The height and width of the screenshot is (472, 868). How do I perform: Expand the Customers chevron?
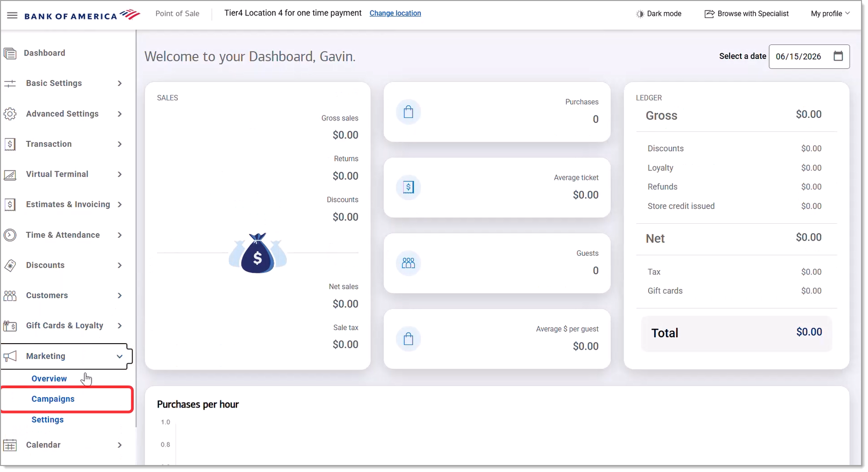119,296
